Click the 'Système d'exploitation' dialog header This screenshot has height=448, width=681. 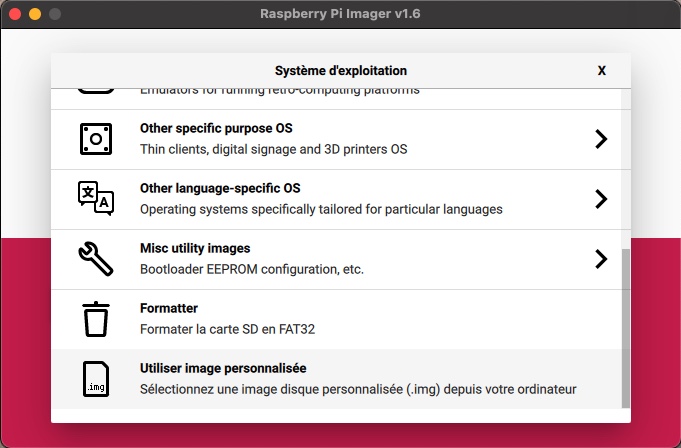pos(340,71)
